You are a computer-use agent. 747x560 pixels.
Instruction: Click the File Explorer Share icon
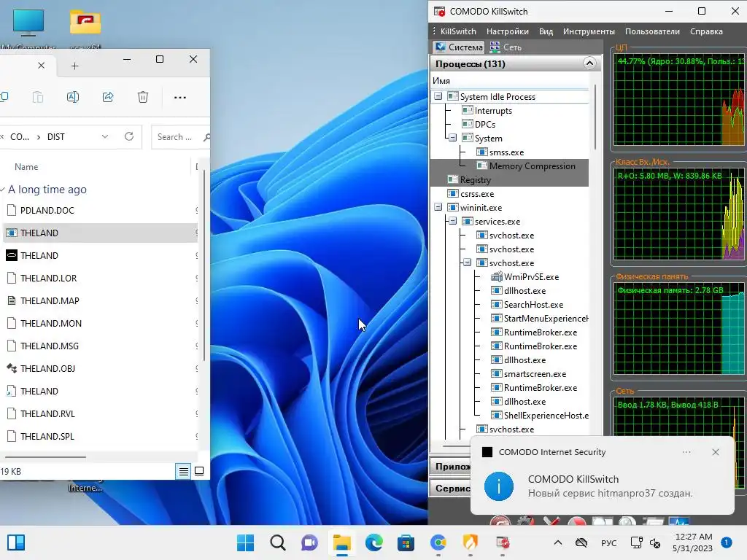coord(108,97)
